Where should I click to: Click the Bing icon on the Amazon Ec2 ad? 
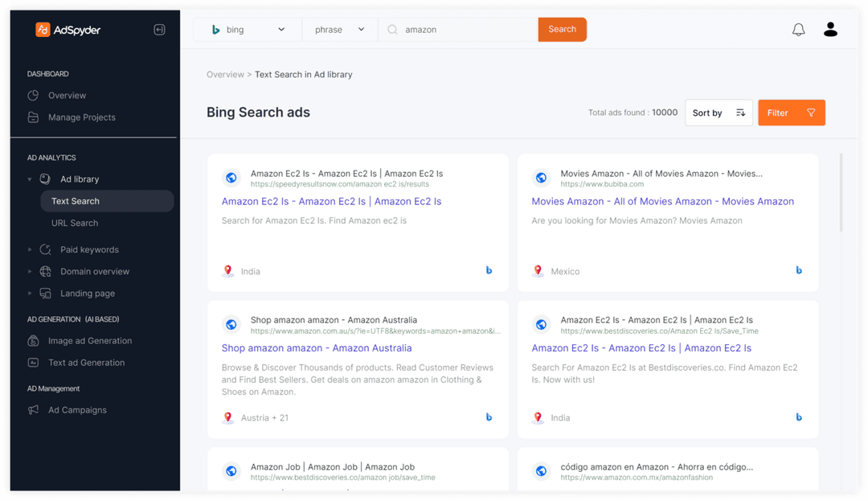pos(489,270)
